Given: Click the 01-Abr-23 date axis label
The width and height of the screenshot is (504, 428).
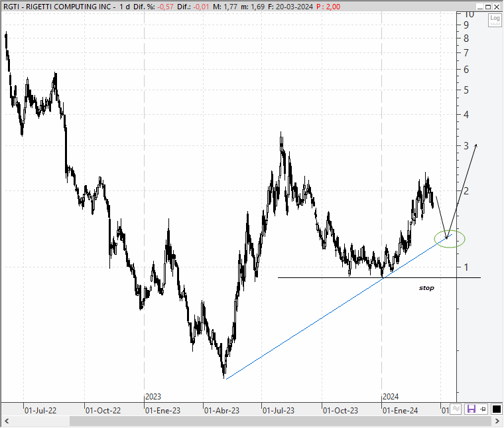Looking at the screenshot, I should pyautogui.click(x=221, y=411).
